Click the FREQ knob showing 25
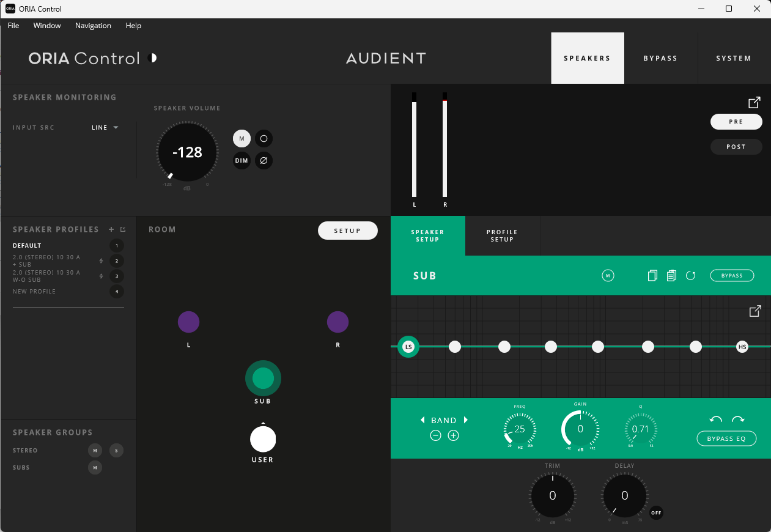Screen dimensions: 771x532 tap(520, 429)
